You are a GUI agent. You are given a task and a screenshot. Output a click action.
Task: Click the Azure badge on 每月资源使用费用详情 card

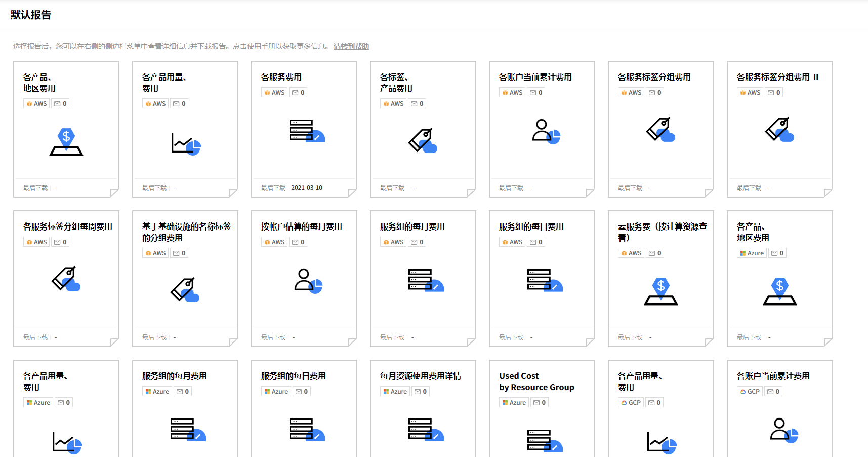[x=395, y=392]
